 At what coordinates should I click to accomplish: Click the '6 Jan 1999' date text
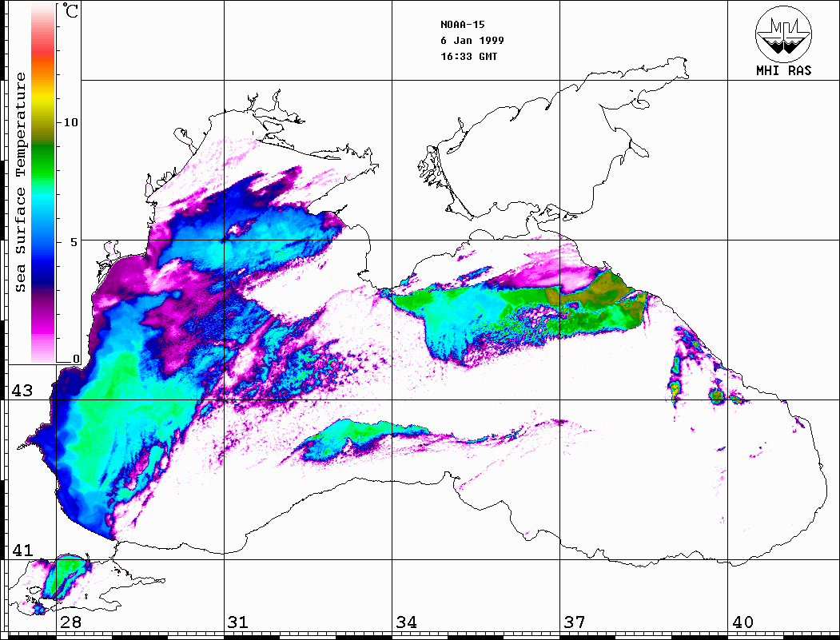(472, 41)
